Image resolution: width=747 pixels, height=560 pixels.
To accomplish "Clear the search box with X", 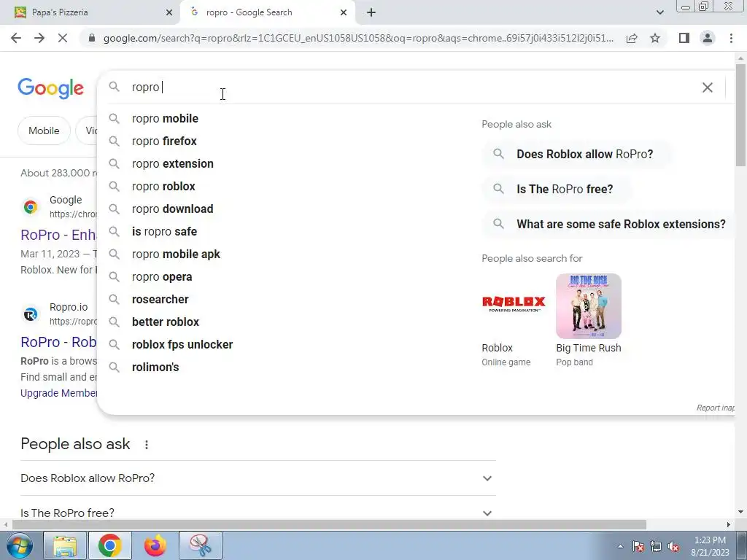I will coord(708,87).
